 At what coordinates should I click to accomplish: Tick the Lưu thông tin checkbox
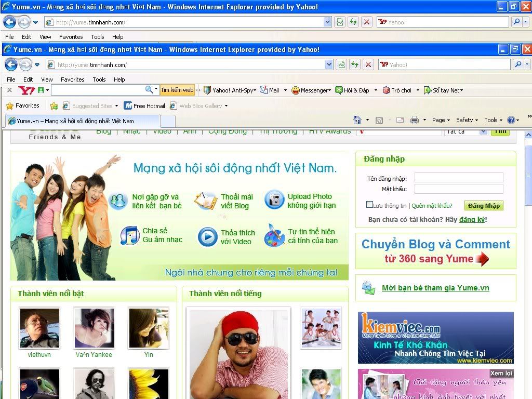[369, 205]
